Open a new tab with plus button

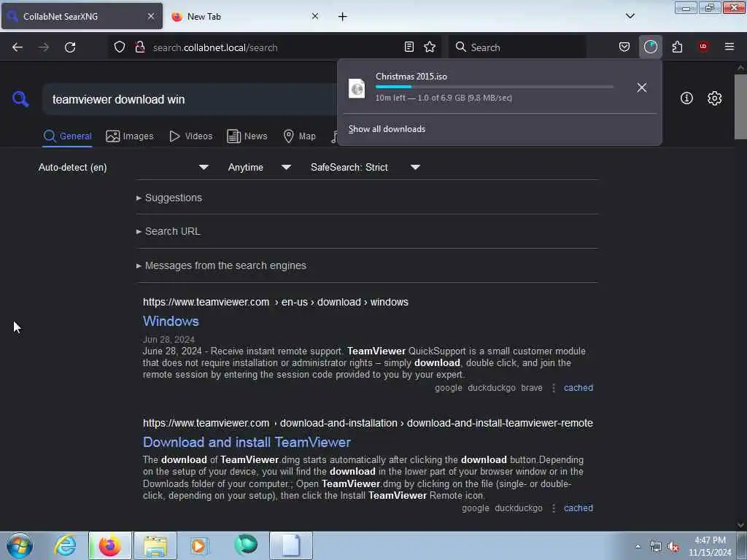pyautogui.click(x=342, y=17)
